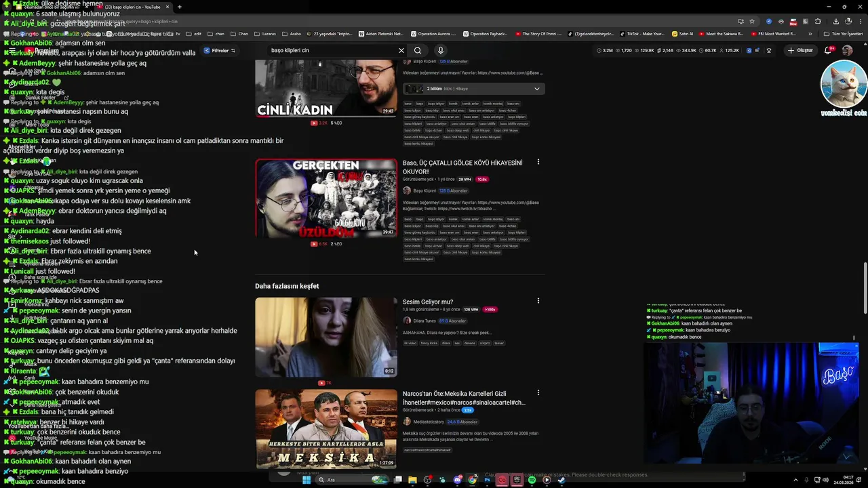
Task: Open options menu for Narcos'tan Öte video
Action: 538,392
